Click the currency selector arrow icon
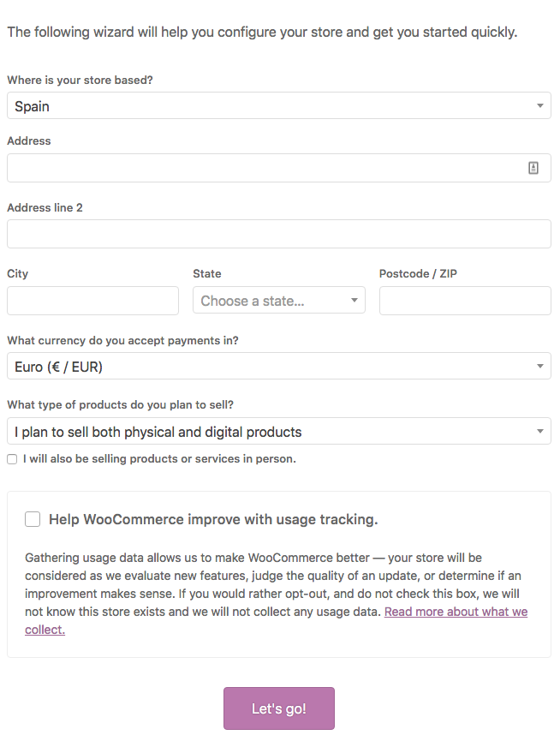The height and width of the screenshot is (741, 560). 540,366
